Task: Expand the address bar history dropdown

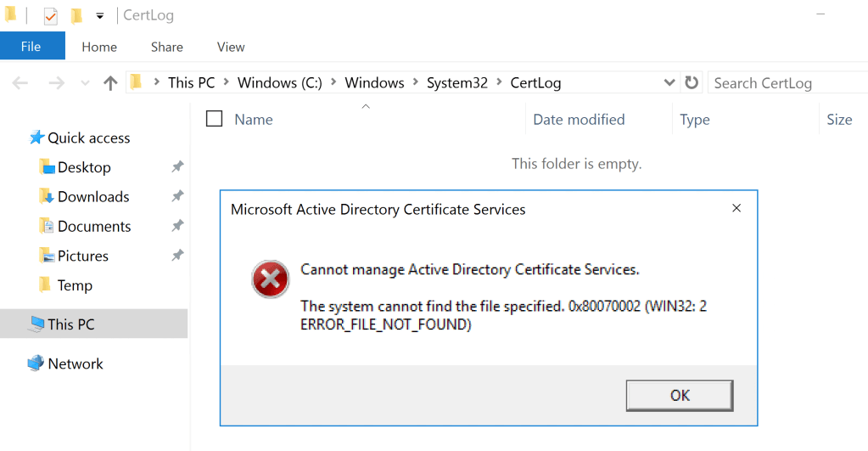Action: [x=669, y=82]
